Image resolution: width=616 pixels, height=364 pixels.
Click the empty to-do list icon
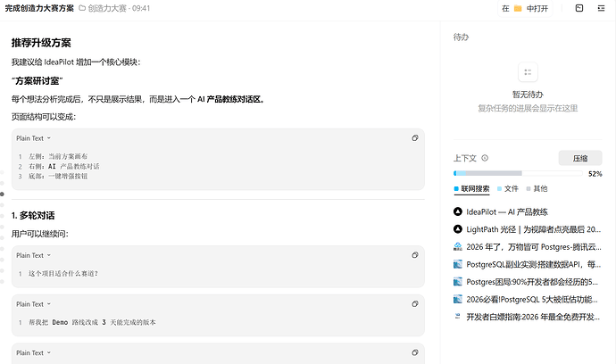[x=528, y=72]
